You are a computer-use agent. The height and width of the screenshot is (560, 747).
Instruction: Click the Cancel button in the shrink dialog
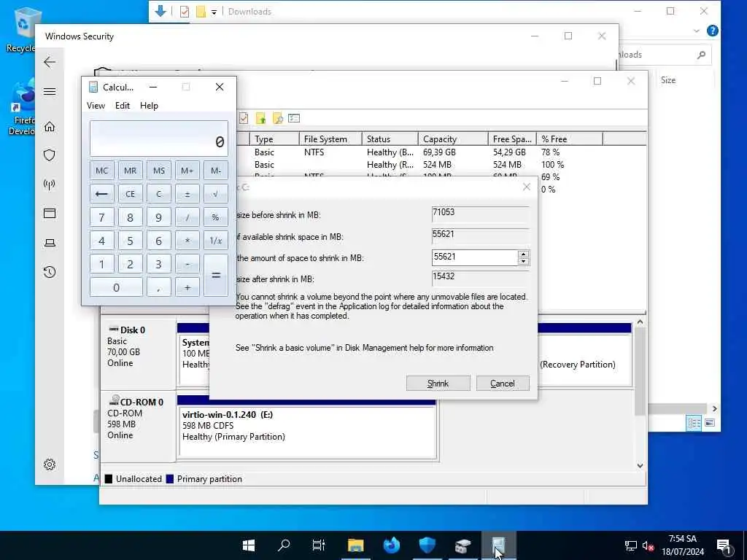pyautogui.click(x=503, y=384)
